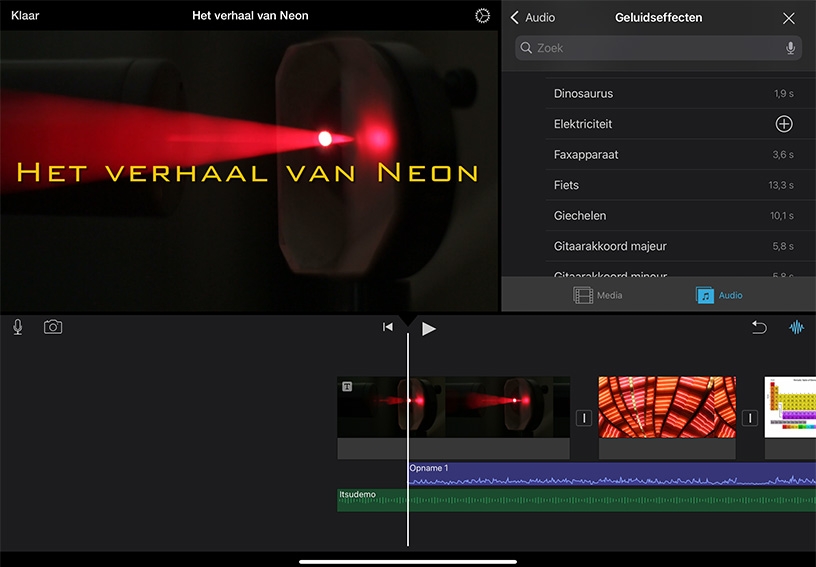816x567 pixels.
Task: Tap the Media filmstrip icon
Action: [x=583, y=295]
